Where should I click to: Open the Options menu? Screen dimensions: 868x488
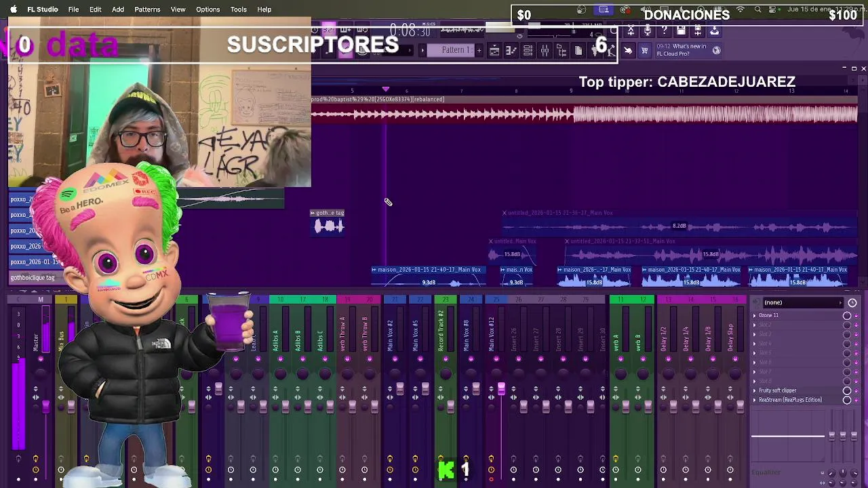point(208,9)
